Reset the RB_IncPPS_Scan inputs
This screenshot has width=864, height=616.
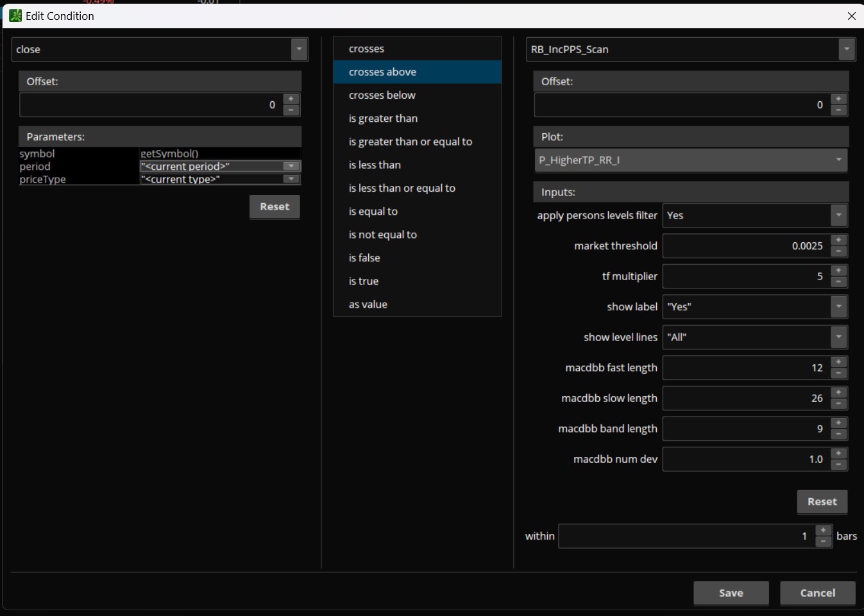pos(822,502)
